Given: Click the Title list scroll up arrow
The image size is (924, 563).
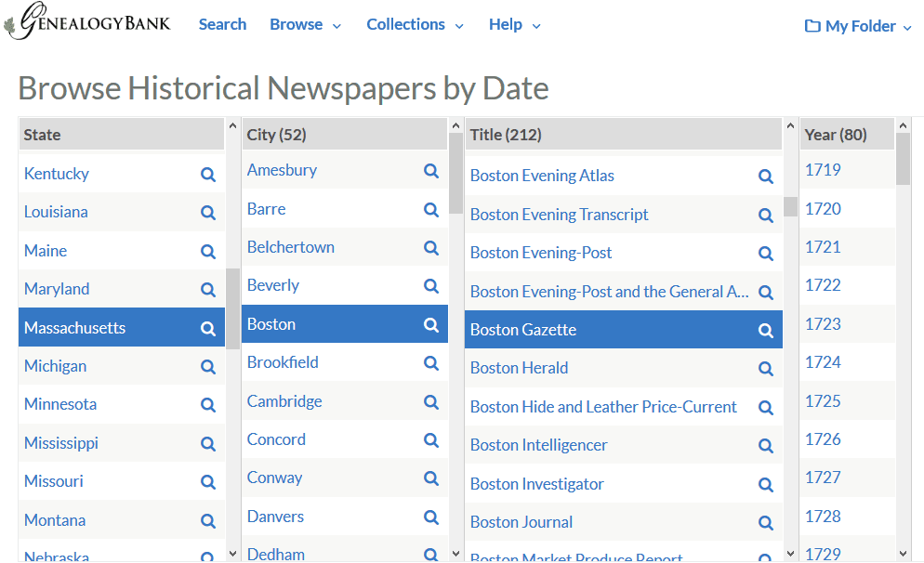Looking at the screenshot, I should (x=790, y=126).
